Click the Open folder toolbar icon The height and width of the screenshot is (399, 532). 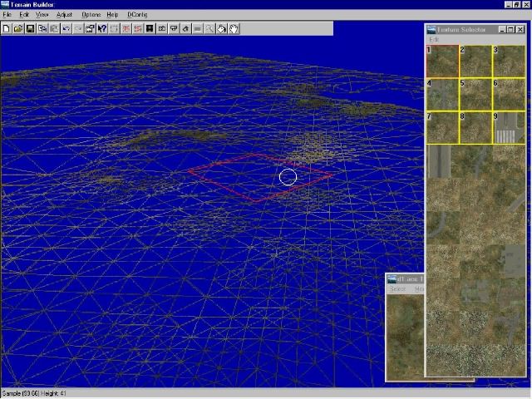click(x=18, y=29)
